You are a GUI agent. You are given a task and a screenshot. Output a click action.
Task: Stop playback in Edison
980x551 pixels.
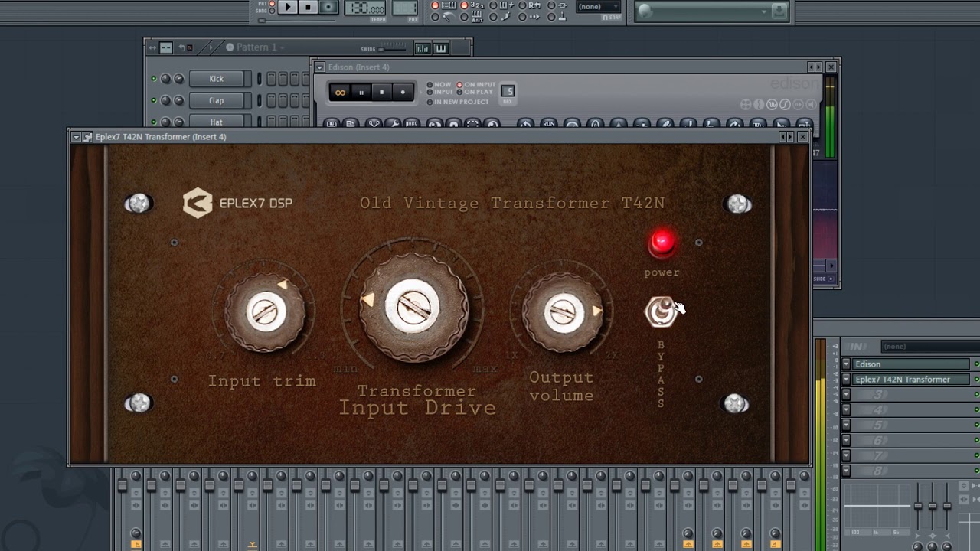[382, 93]
